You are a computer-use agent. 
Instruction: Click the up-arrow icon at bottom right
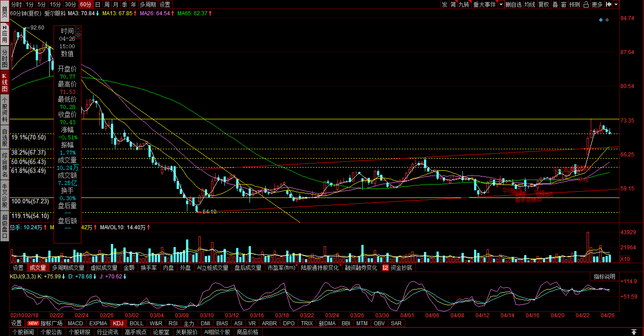point(634,332)
